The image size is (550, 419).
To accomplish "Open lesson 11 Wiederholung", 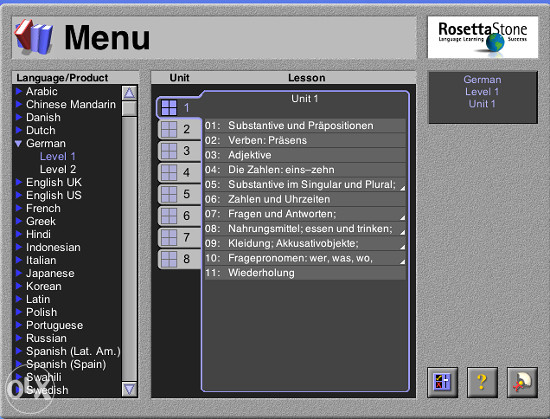I will coord(305,273).
